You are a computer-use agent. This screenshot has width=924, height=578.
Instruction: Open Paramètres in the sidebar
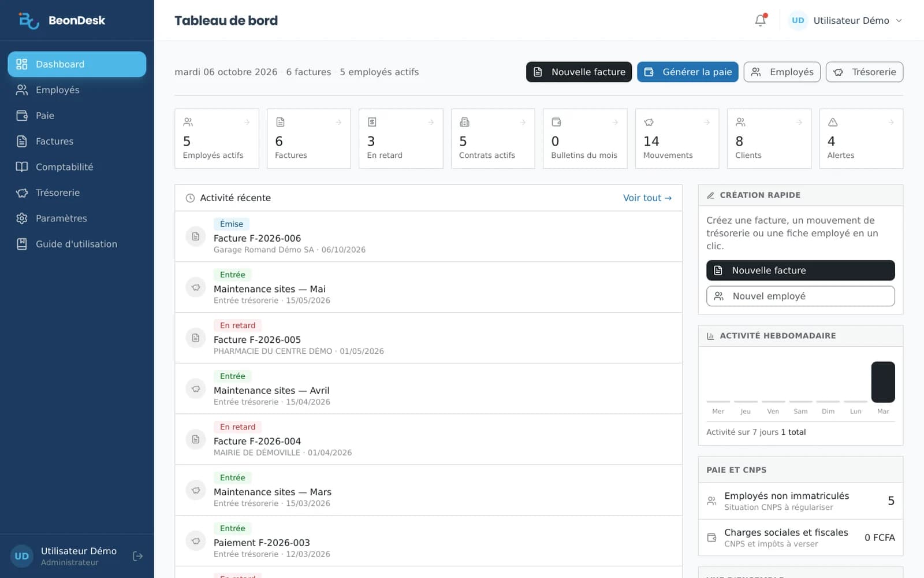point(77,218)
